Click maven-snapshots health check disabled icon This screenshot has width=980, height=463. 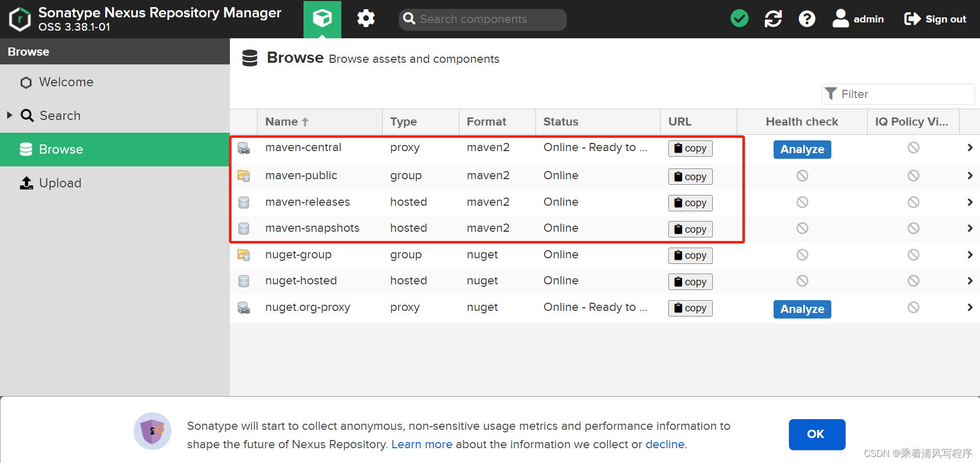[802, 228]
